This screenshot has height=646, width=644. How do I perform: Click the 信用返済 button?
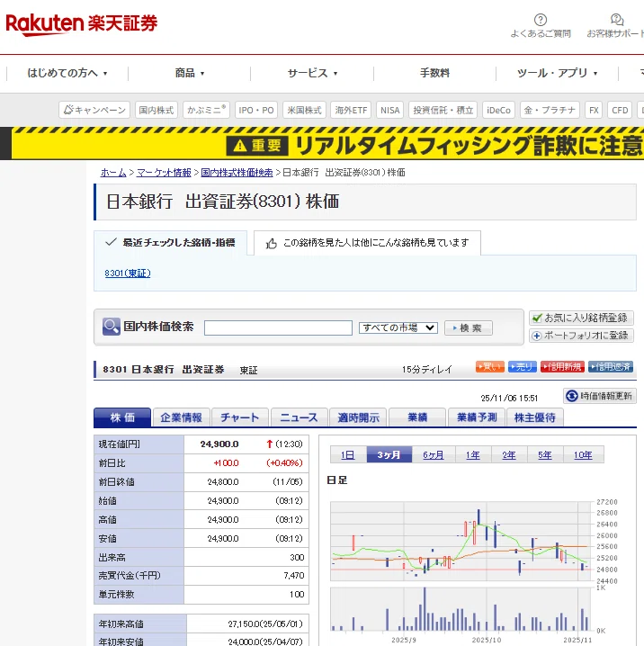coord(611,367)
